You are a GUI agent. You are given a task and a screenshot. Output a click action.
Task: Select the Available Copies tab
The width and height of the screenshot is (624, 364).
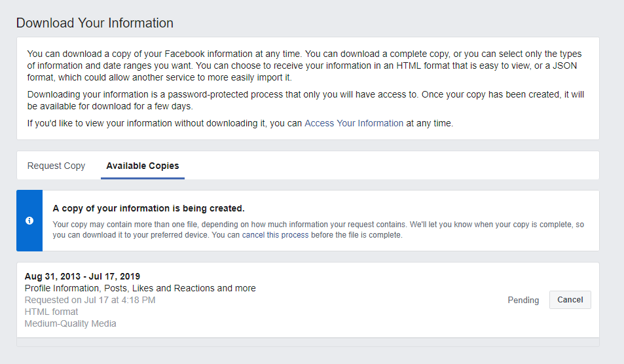pyautogui.click(x=143, y=166)
